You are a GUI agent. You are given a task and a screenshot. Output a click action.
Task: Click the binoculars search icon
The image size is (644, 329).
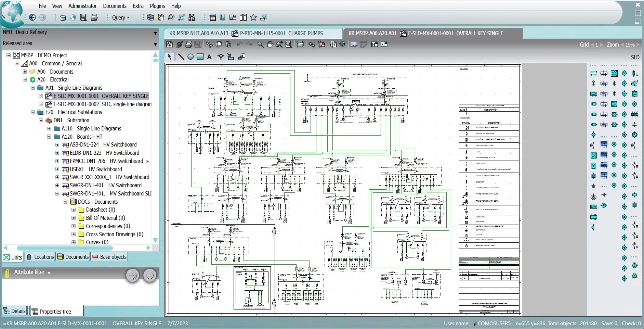point(192,17)
